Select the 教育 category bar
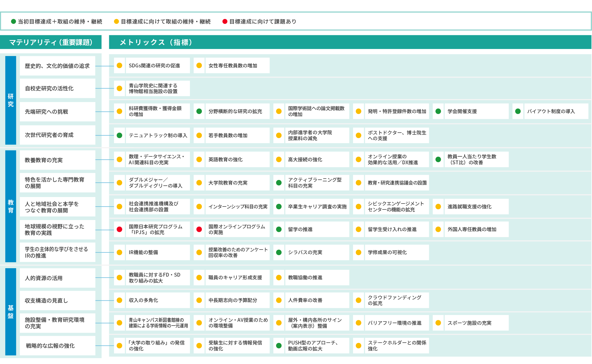The image size is (592, 364). [11, 206]
